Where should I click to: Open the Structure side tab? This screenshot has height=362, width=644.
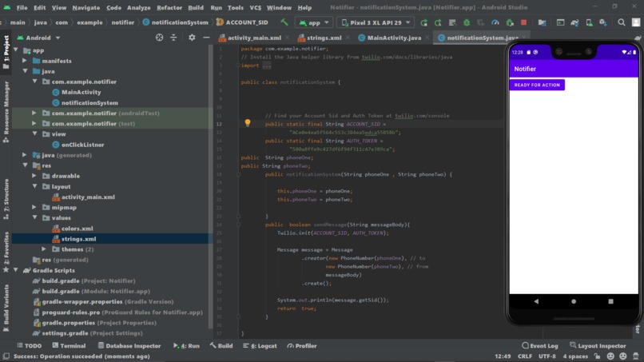tap(6, 199)
